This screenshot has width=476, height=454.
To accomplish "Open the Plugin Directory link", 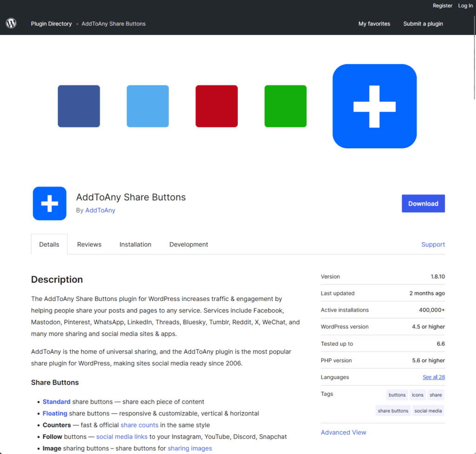I will pos(51,24).
